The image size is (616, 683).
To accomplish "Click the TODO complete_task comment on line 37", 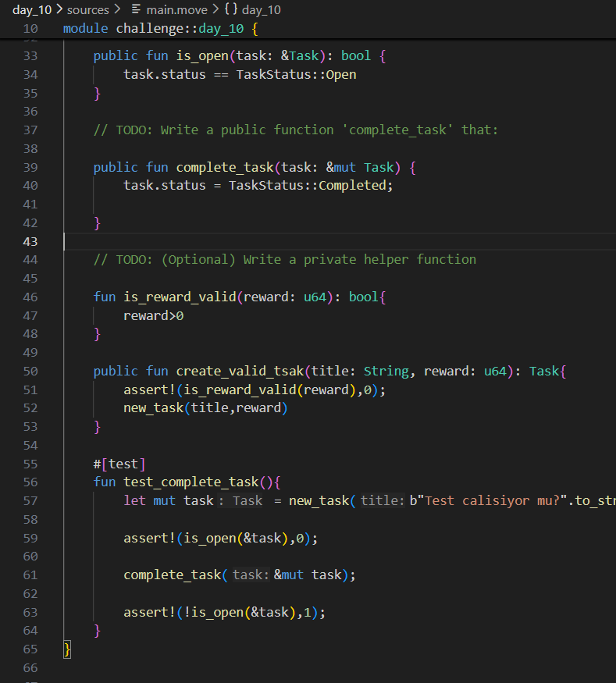I will [295, 130].
